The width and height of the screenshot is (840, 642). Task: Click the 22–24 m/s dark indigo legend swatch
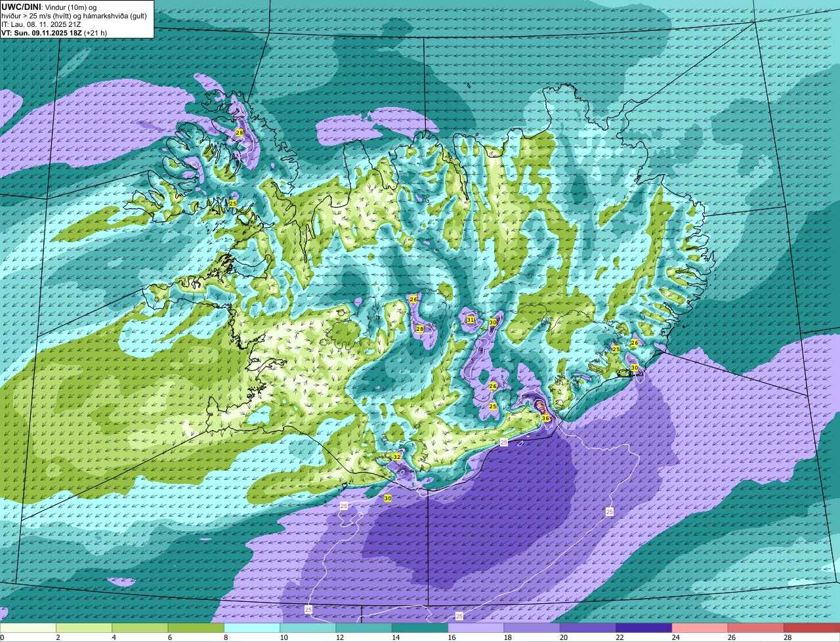tap(644, 628)
